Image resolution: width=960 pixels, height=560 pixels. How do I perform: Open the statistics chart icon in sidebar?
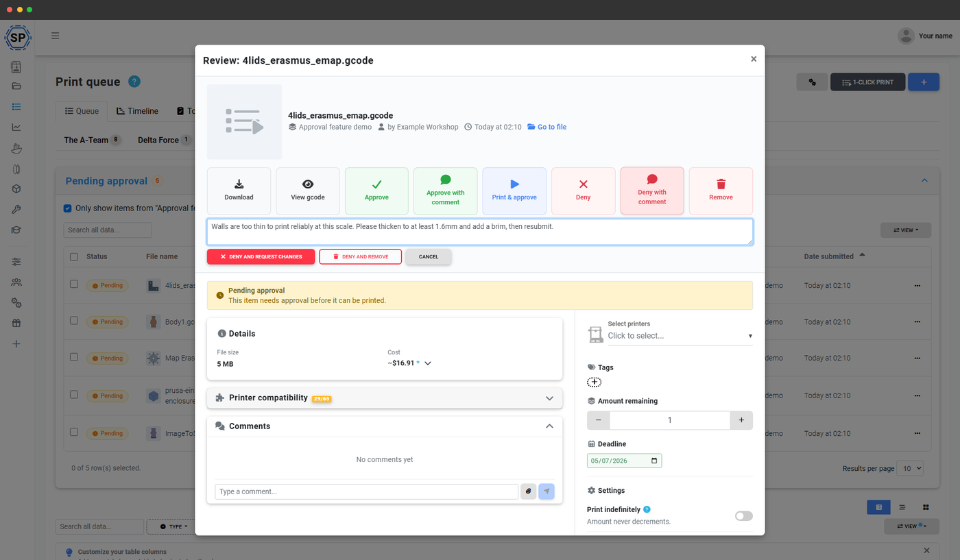tap(16, 127)
